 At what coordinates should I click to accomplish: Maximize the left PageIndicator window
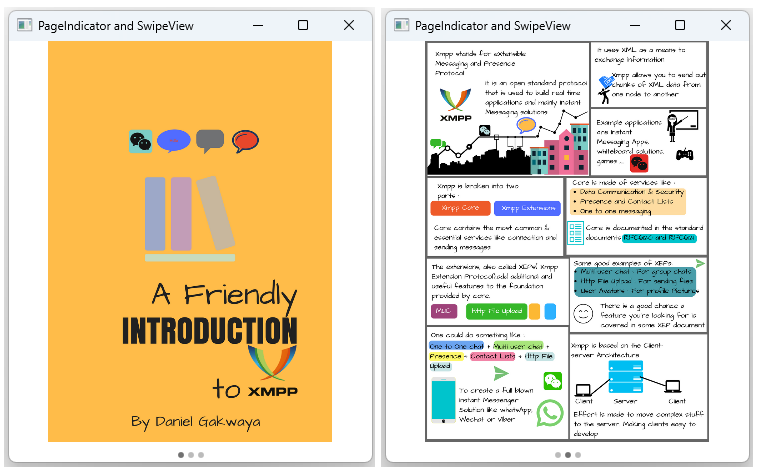tap(303, 25)
